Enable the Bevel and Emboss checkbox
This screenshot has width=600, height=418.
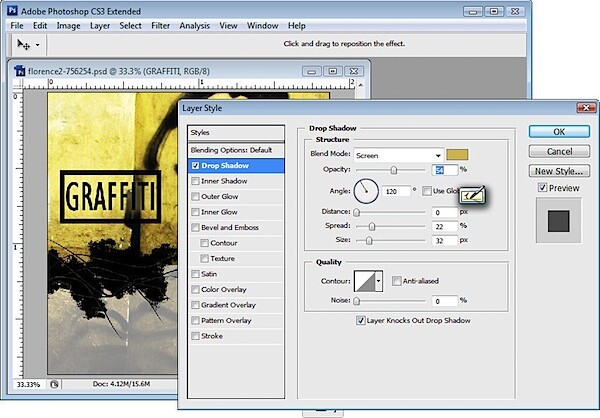click(x=196, y=227)
